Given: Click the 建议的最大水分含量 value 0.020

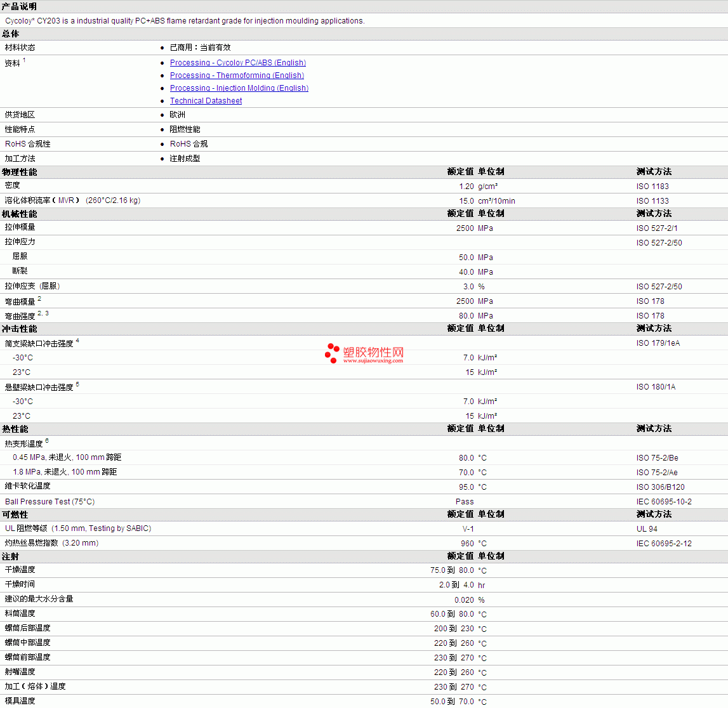Looking at the screenshot, I should (x=464, y=600).
